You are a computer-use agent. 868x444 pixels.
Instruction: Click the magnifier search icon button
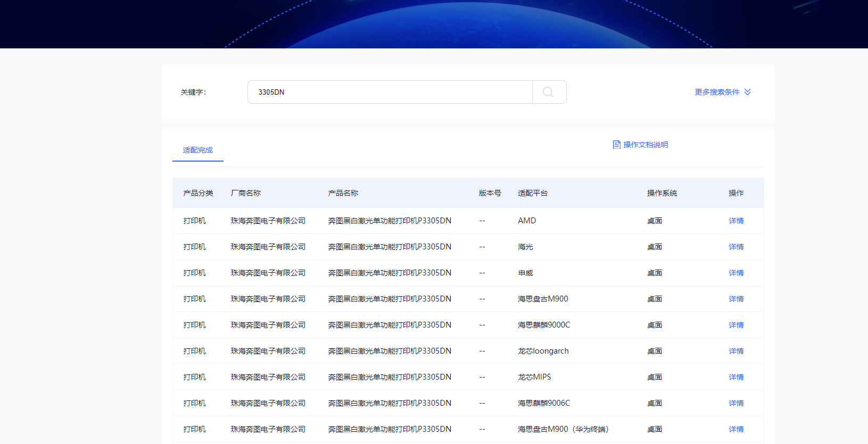[x=549, y=92]
